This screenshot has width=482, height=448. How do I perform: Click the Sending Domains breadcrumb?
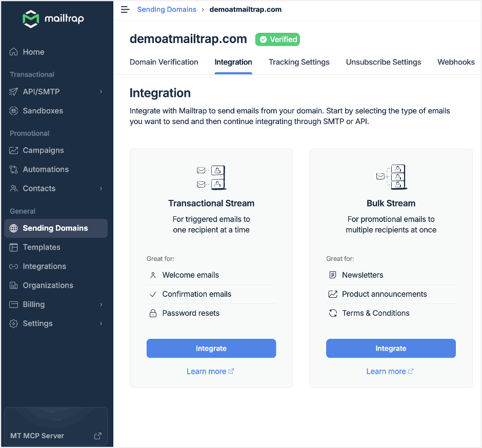click(x=167, y=9)
